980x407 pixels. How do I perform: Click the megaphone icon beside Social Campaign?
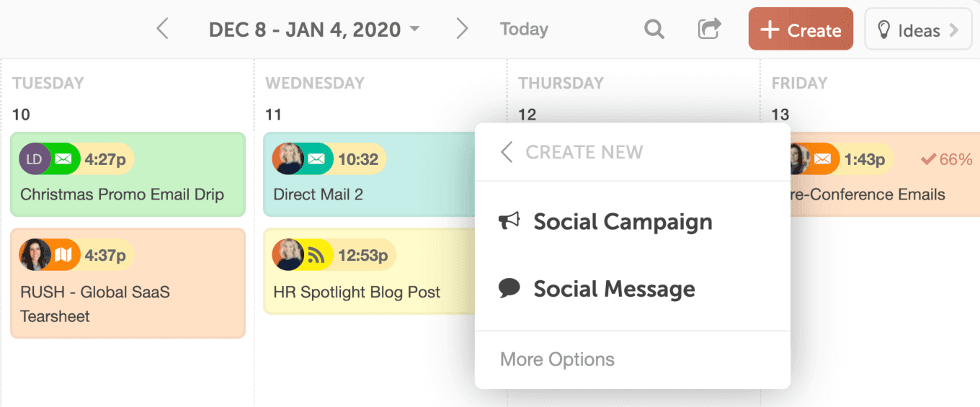click(509, 221)
